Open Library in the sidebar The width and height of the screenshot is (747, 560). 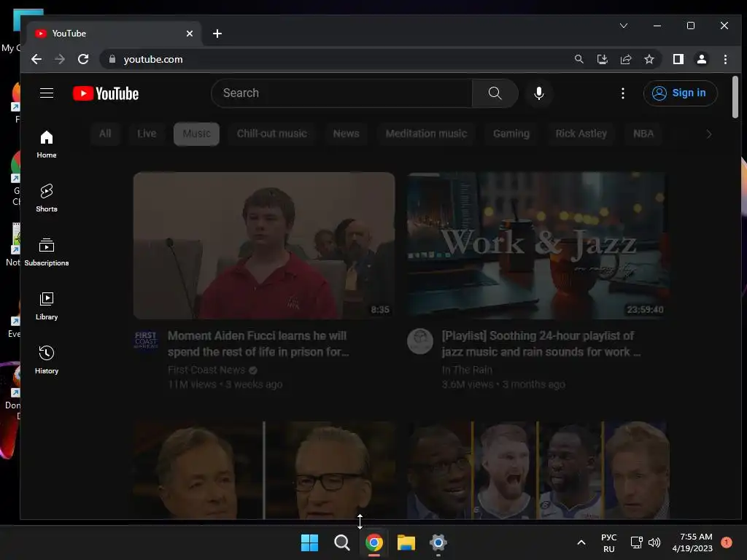(46, 306)
